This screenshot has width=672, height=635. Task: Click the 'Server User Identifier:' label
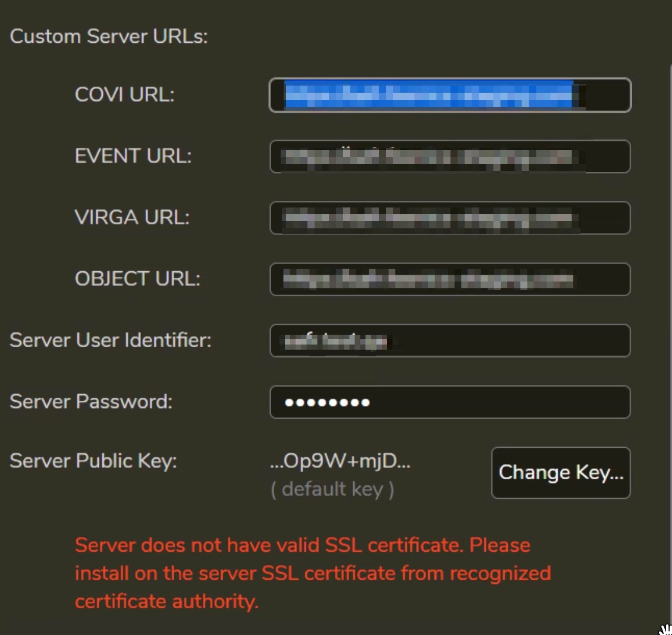110,340
